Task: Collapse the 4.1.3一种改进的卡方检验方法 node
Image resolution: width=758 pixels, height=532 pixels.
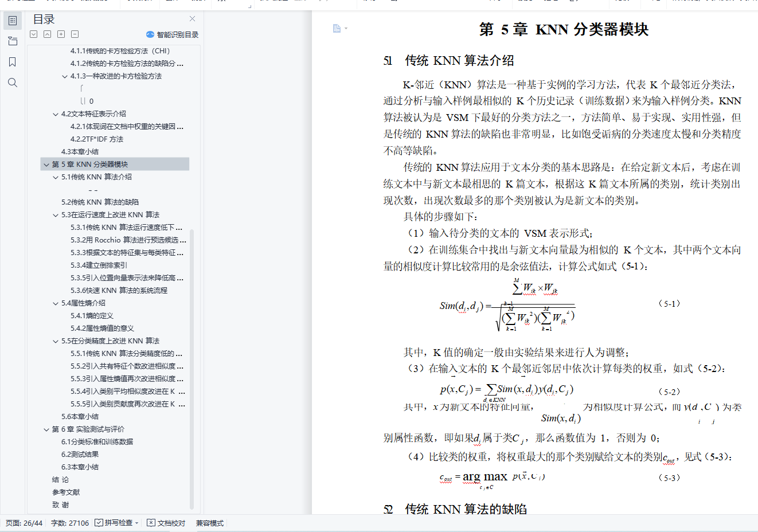Action: (x=65, y=76)
